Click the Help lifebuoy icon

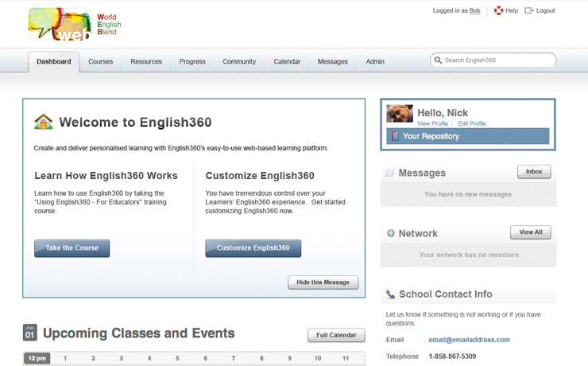[x=499, y=11]
